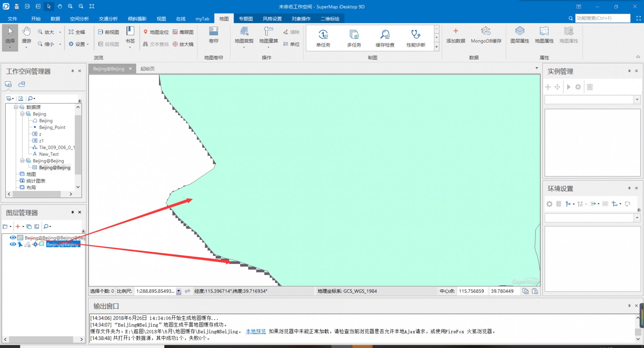This screenshot has width=644, height=348.
Task: Open the 环境设置 combo box dropdown
Action: 637,218
